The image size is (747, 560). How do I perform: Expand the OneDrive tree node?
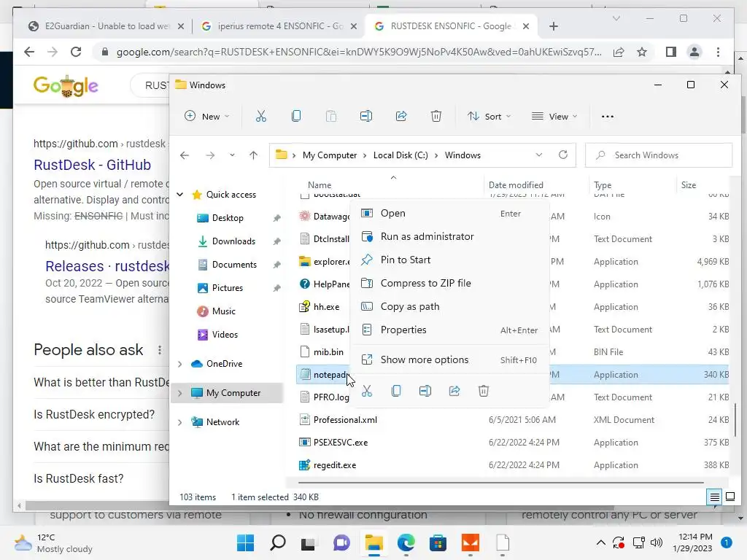180,364
